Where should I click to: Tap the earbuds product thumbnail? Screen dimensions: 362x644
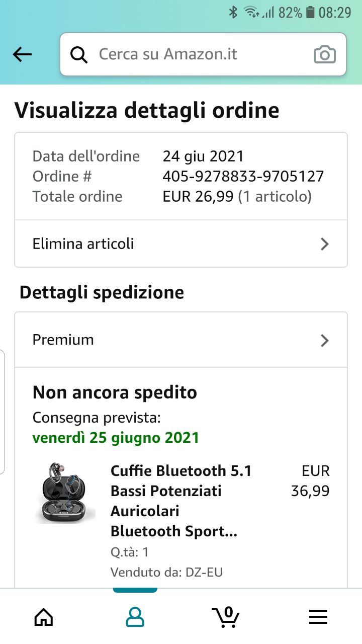click(x=65, y=493)
